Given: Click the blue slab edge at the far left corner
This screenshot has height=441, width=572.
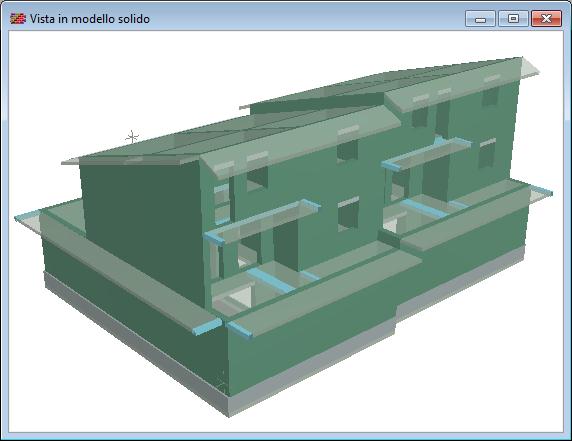Looking at the screenshot, I should (28, 216).
